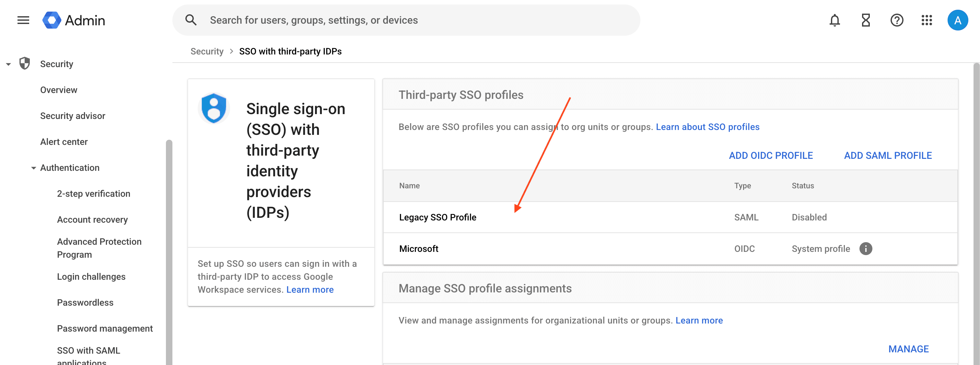Open Password management settings
The width and height of the screenshot is (980, 365).
105,328
